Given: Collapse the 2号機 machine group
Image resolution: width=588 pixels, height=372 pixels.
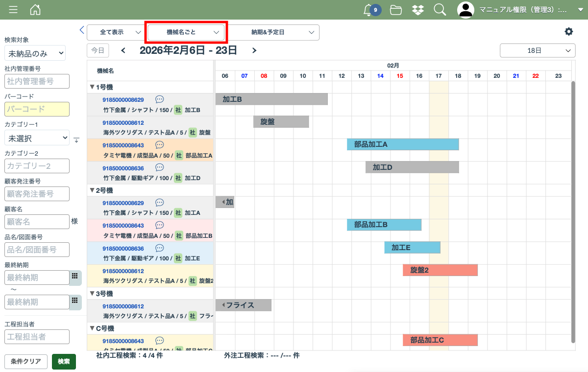Looking at the screenshot, I should click(x=92, y=190).
